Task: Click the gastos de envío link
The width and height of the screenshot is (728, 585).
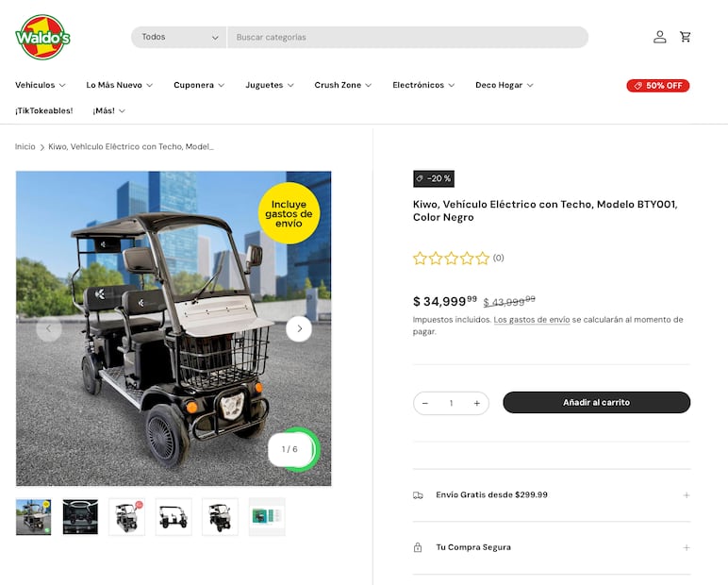Action: 531,320
